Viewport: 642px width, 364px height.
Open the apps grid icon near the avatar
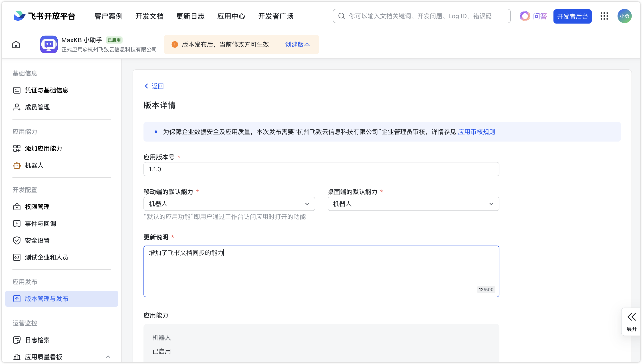pos(604,16)
